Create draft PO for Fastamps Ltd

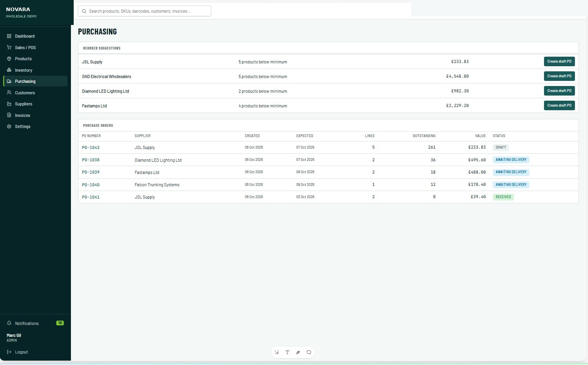pyautogui.click(x=559, y=105)
